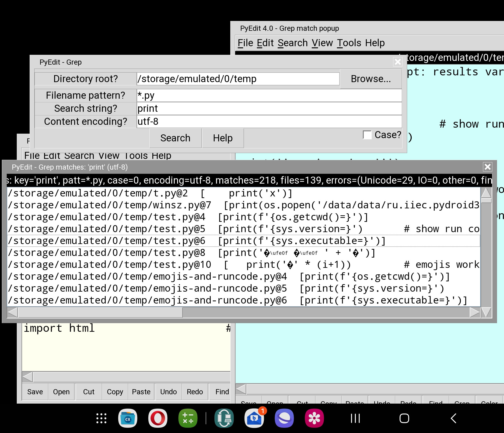Open File menu in Grep match popup

click(x=245, y=43)
